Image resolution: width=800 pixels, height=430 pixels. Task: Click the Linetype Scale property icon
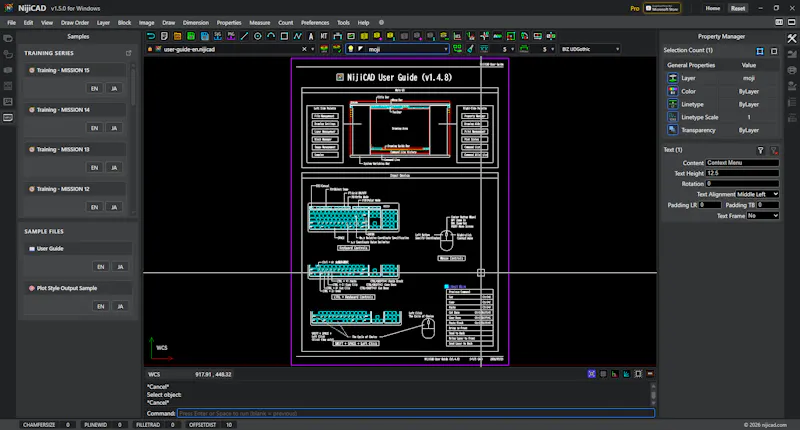click(x=672, y=117)
